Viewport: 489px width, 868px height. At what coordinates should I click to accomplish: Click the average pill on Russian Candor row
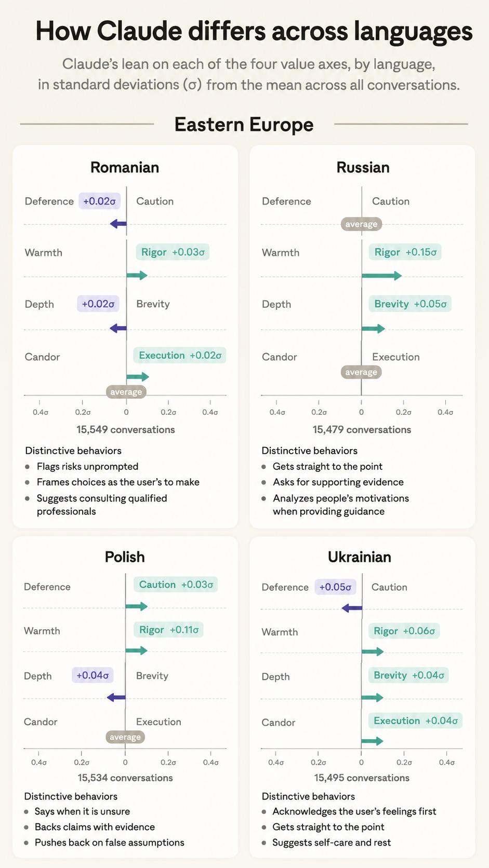pyautogui.click(x=361, y=372)
